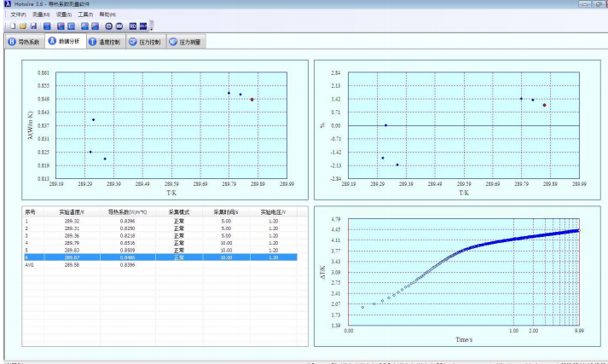The width and height of the screenshot is (608, 364).
Task: Click the New file toolbar icon
Action: (13, 26)
